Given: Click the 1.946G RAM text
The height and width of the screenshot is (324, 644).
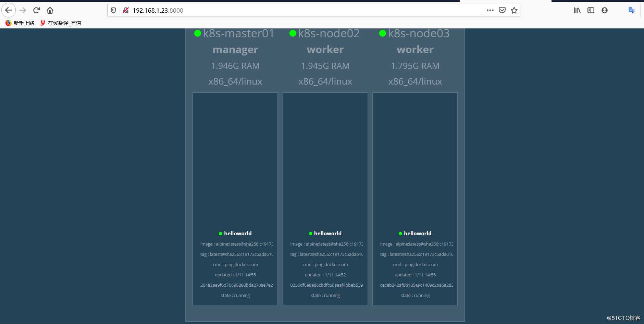Looking at the screenshot, I should (x=235, y=66).
